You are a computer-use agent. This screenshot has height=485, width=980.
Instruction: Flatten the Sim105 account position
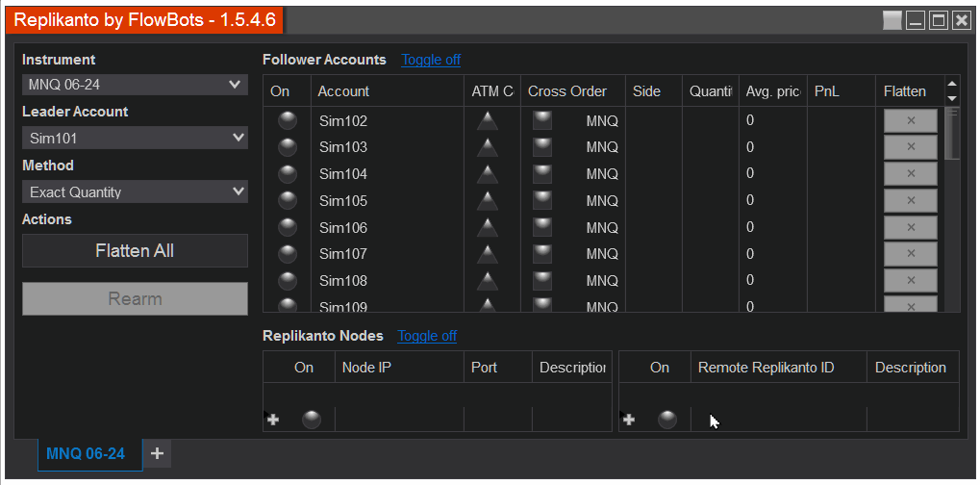tap(911, 200)
